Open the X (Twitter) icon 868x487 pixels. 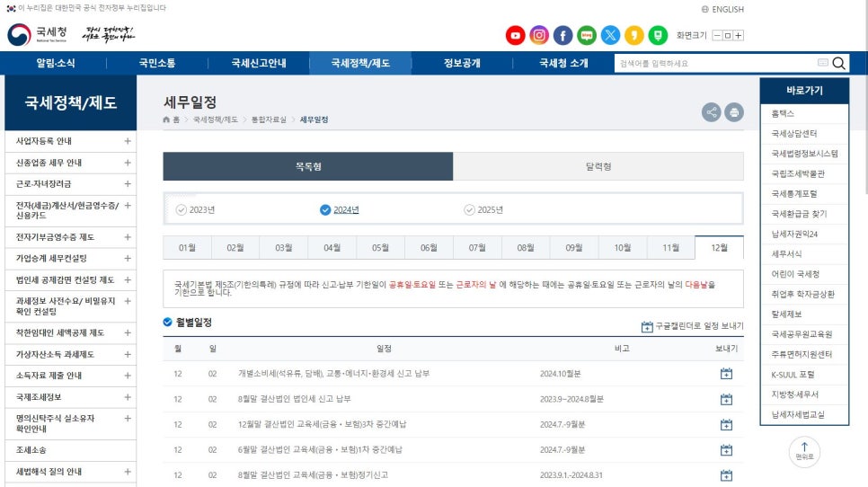(x=611, y=36)
